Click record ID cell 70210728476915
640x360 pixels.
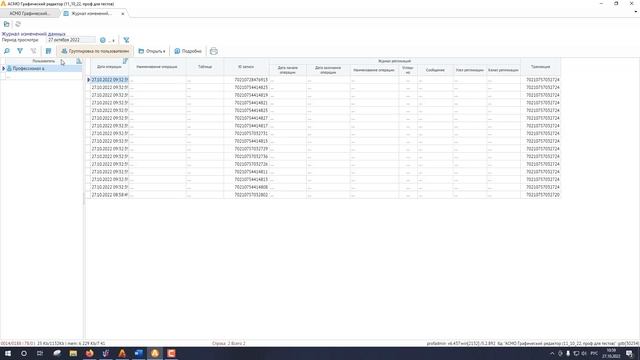tap(247, 80)
